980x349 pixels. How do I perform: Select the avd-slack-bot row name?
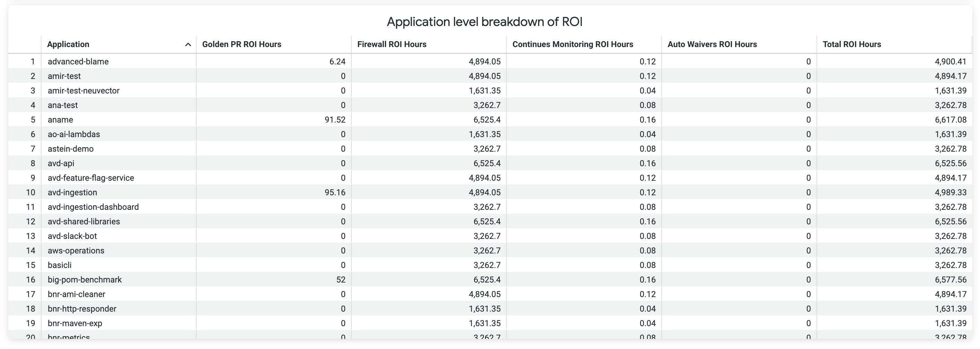point(72,236)
